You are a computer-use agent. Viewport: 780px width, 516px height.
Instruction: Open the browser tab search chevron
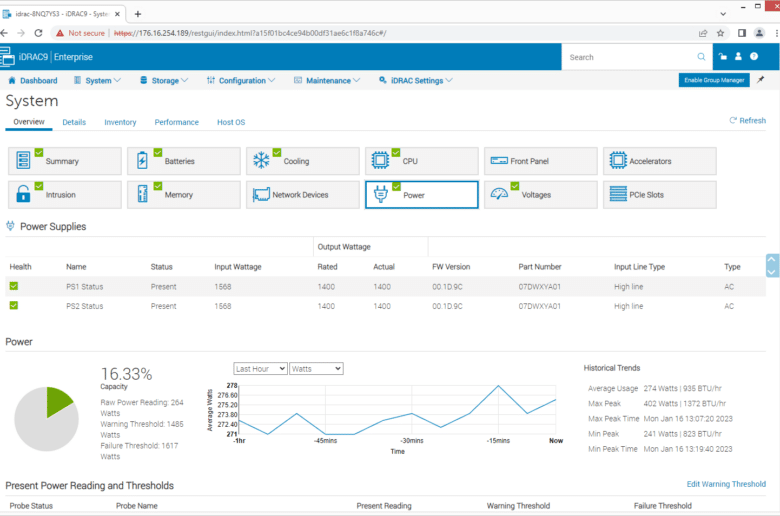(x=723, y=14)
